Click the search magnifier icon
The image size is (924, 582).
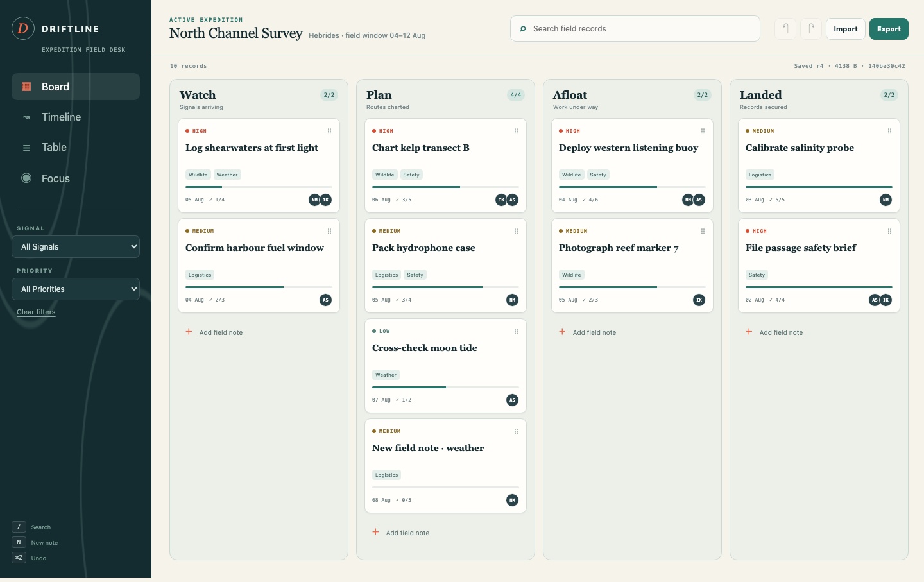click(523, 29)
